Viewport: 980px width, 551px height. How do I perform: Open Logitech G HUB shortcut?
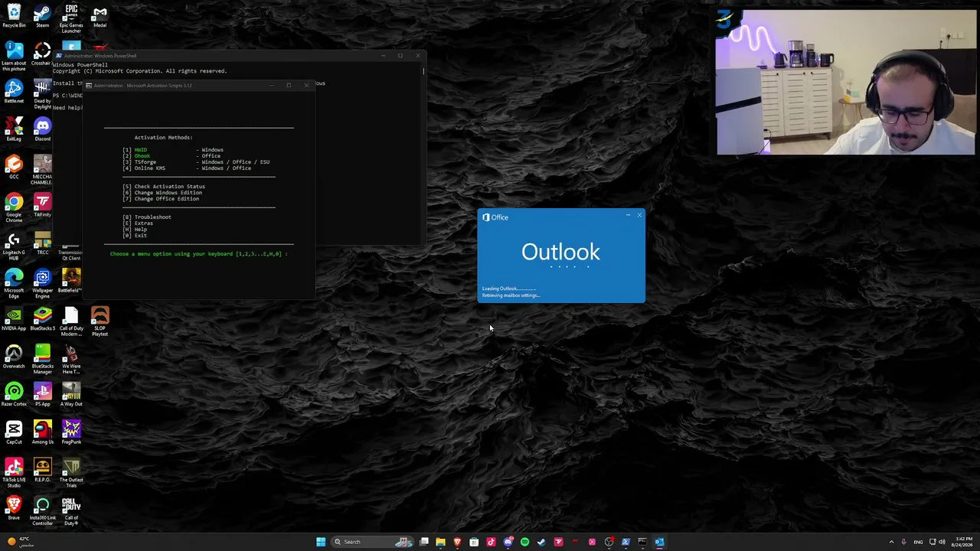[14, 246]
